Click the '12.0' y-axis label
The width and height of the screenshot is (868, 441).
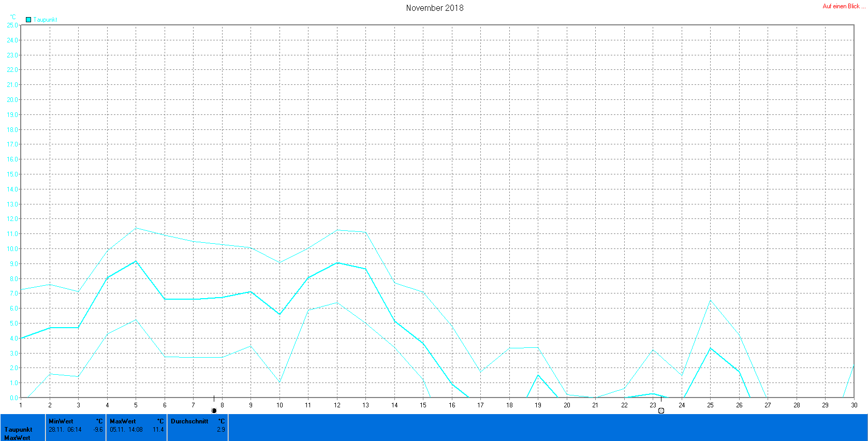tap(12, 219)
